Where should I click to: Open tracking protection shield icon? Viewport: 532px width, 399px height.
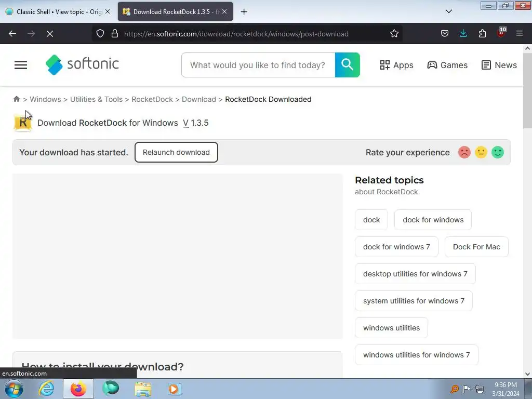[x=100, y=34]
